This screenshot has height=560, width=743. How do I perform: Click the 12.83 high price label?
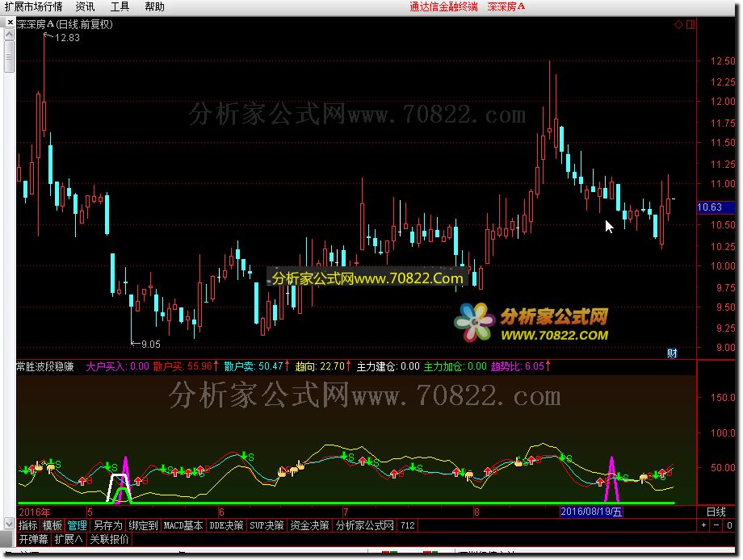click(x=67, y=38)
